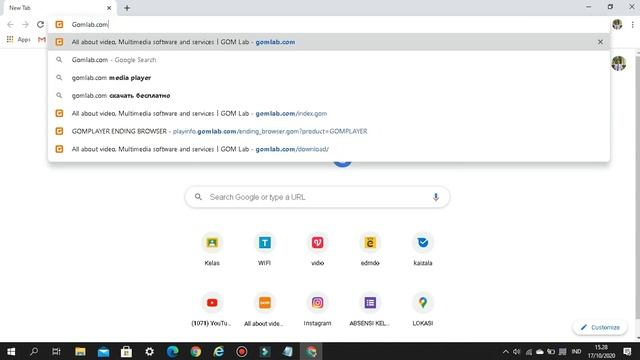The height and width of the screenshot is (360, 640).
Task: Open the YouTube shortcut tile
Action: coord(212,309)
